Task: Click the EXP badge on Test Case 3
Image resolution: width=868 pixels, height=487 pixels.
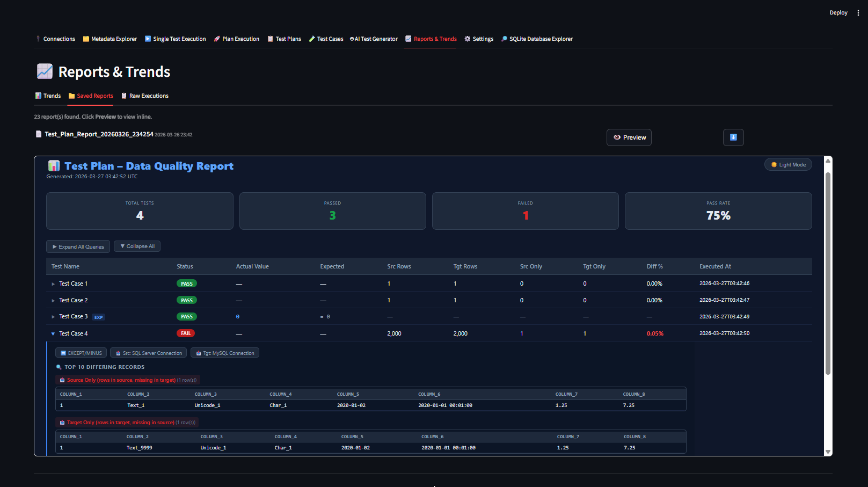Action: click(x=99, y=317)
